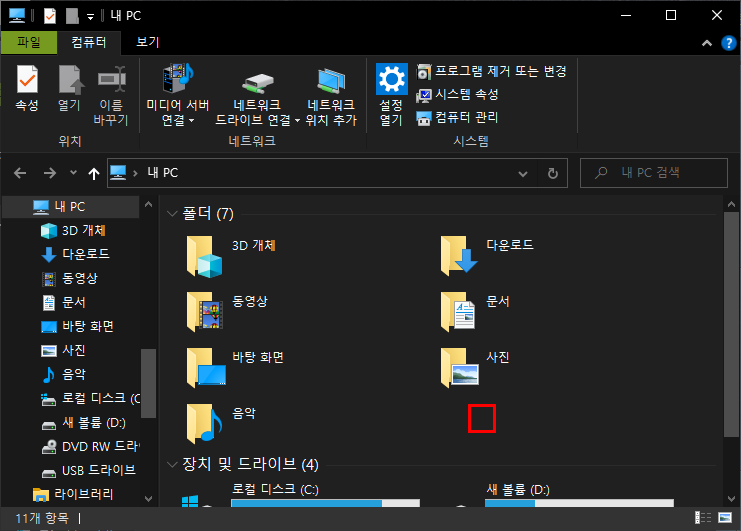Refresh the current folder view
The image size is (741, 531).
(x=552, y=174)
